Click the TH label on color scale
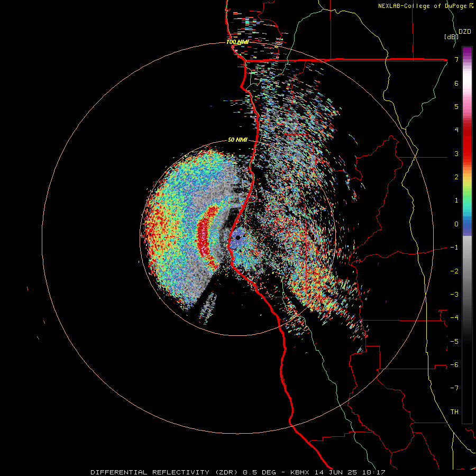This screenshot has height=476, width=476. (x=454, y=411)
